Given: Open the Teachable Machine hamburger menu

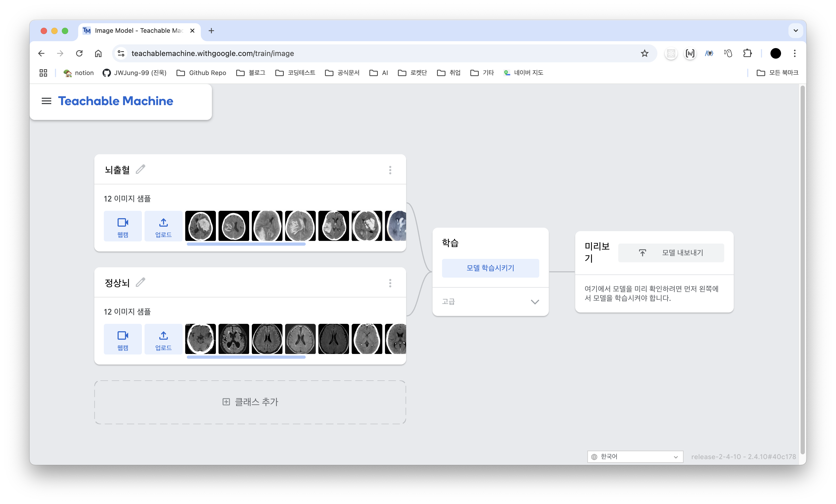Looking at the screenshot, I should tap(46, 101).
